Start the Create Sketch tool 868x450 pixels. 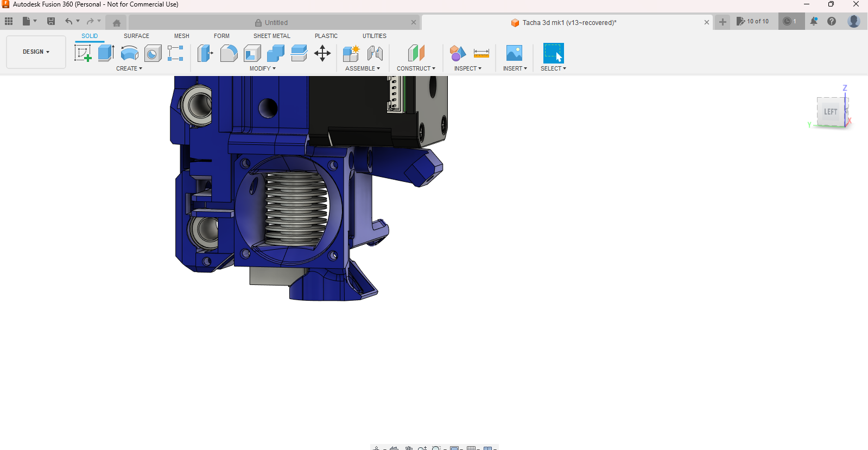coord(83,53)
